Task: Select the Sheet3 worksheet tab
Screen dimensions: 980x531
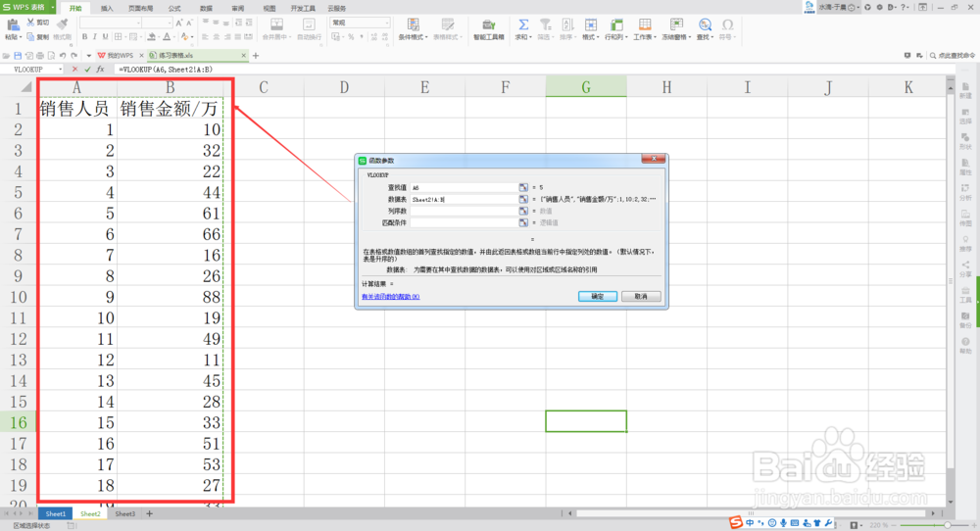Action: (124, 513)
